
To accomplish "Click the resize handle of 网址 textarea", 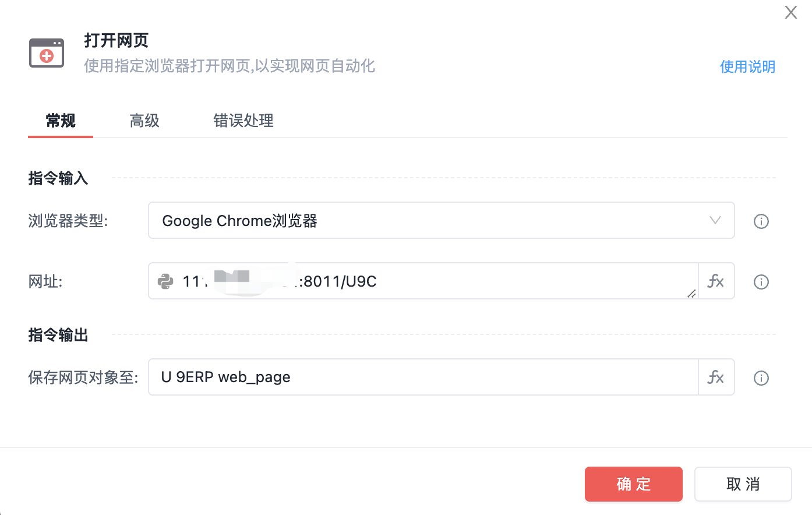I will pyautogui.click(x=691, y=294).
